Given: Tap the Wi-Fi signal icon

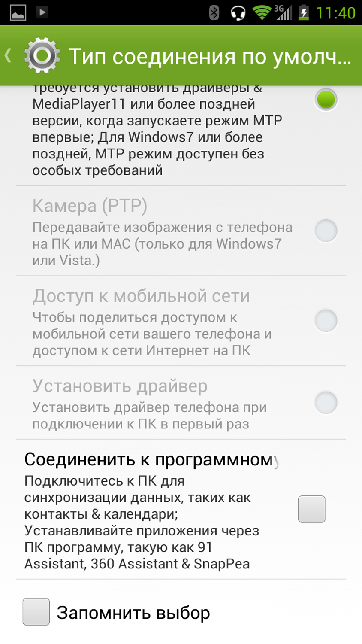Looking at the screenshot, I should [261, 12].
